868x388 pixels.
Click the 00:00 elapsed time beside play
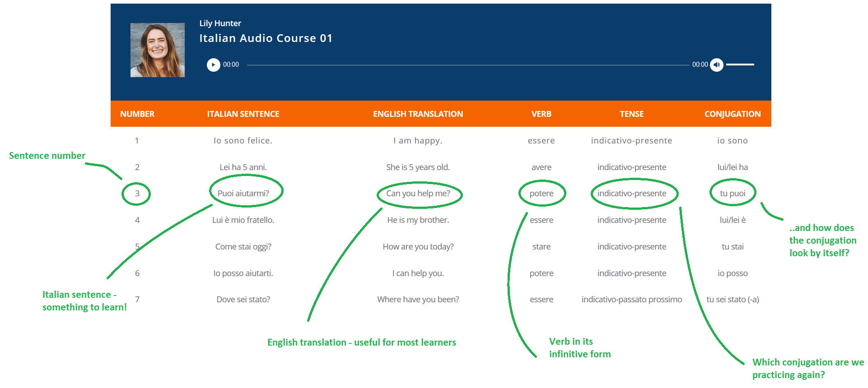231,65
